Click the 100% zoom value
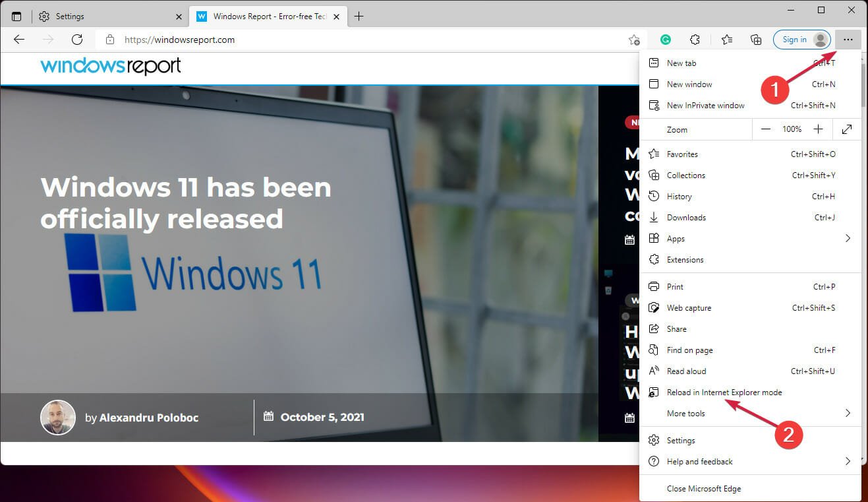Image resolution: width=868 pixels, height=502 pixels. tap(792, 129)
